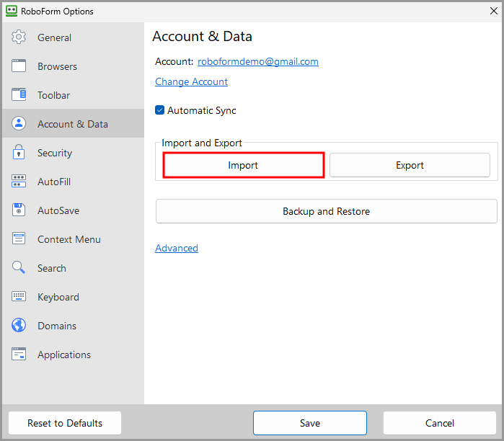Close the RoboForm Options window
The image size is (504, 441).
(x=494, y=11)
